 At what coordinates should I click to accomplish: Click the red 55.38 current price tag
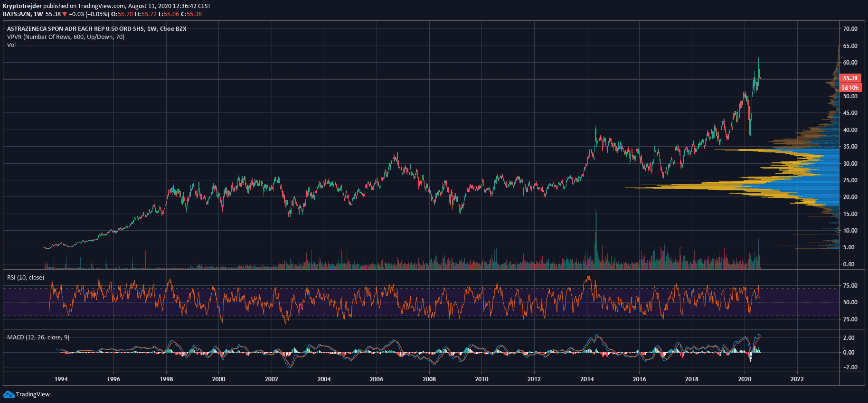(849, 78)
